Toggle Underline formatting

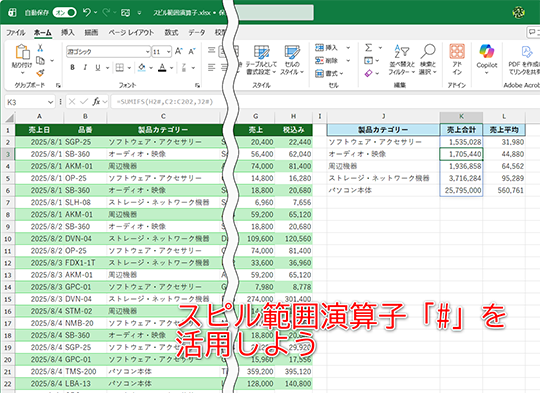tap(98, 68)
